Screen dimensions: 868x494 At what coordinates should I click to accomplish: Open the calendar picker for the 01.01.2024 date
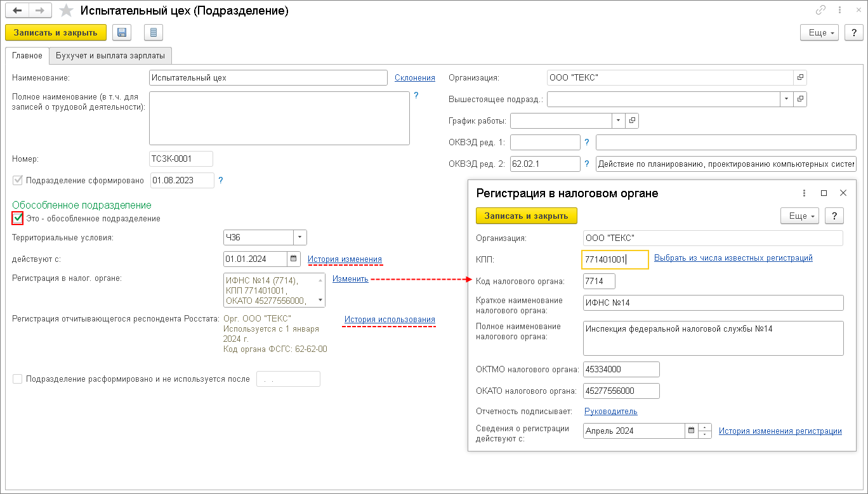tap(293, 259)
